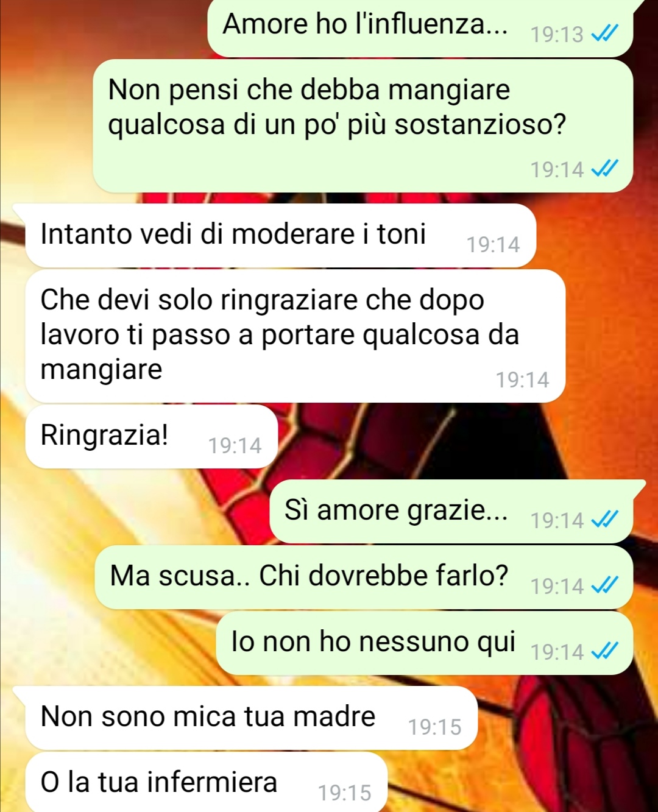Screen dimensions: 658x812
Task: Select the 'Ma scusa.. Chi dovrebbe farlo?' bubble
Action: point(364,577)
